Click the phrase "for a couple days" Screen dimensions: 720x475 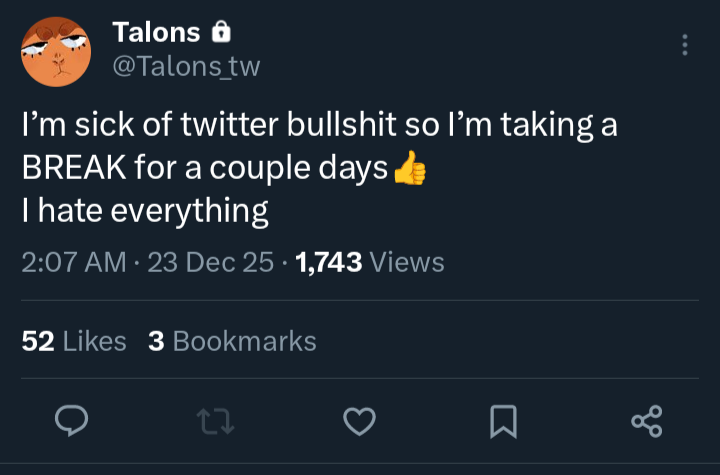[256, 169]
